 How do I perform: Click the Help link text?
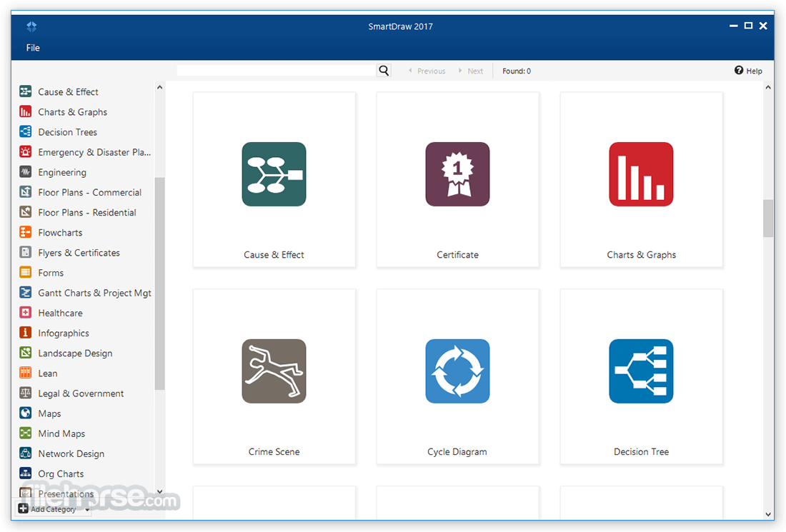pos(754,71)
